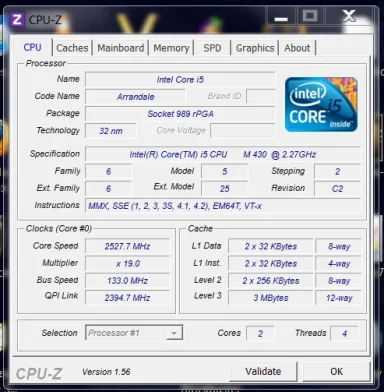
Task: Click the Intel Core i5 logo badge
Action: click(321, 104)
